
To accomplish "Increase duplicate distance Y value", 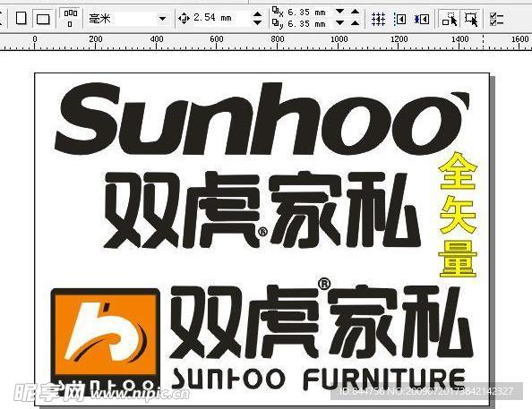I will 355,23.
